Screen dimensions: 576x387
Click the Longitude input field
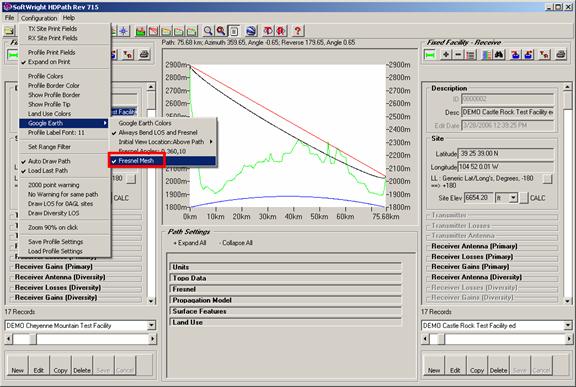pyautogui.click(x=506, y=167)
